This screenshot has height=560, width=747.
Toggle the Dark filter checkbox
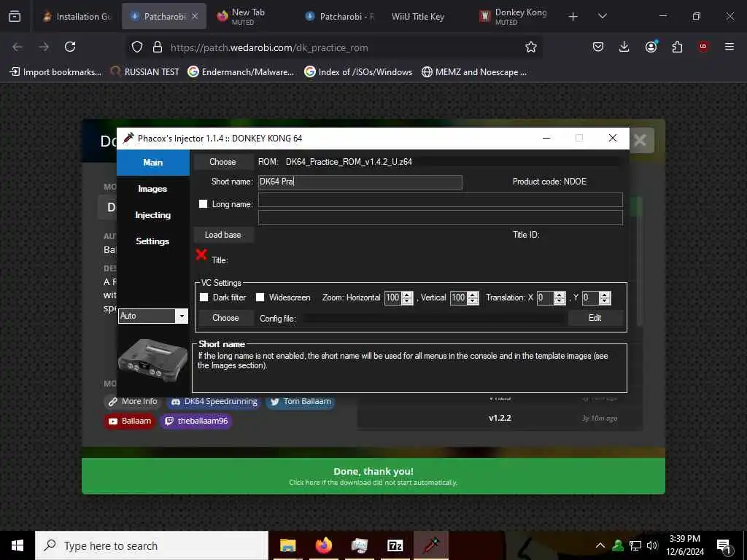coord(204,297)
